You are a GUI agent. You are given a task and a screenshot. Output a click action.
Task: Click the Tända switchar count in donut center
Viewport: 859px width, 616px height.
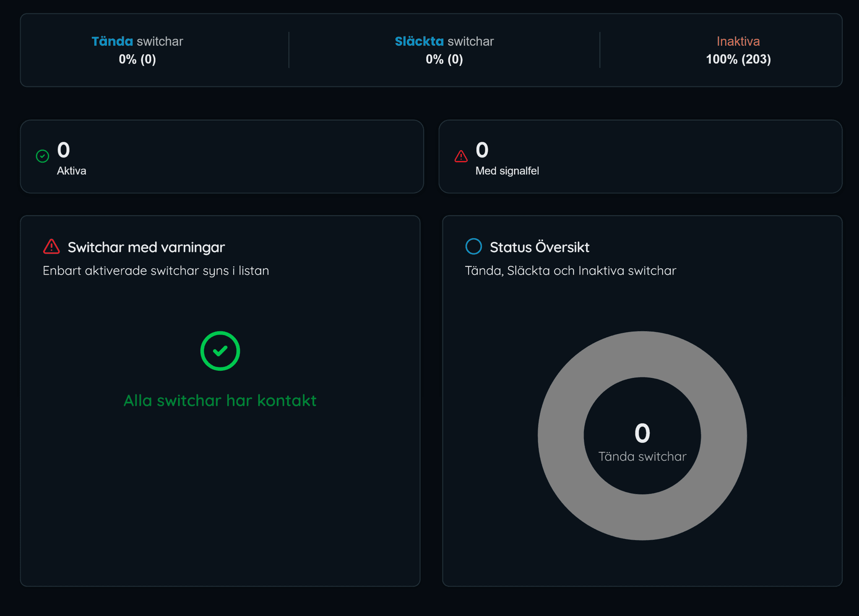click(642, 434)
